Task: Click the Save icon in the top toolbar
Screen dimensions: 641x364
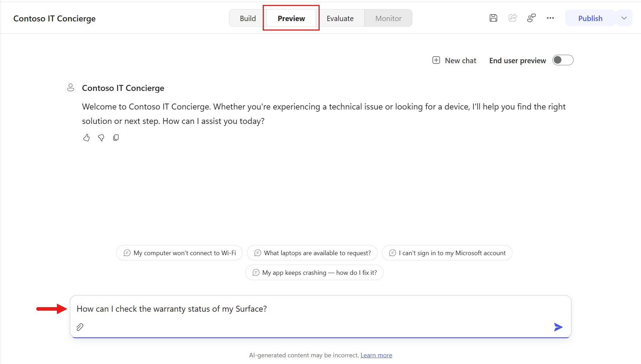Action: [x=493, y=18]
